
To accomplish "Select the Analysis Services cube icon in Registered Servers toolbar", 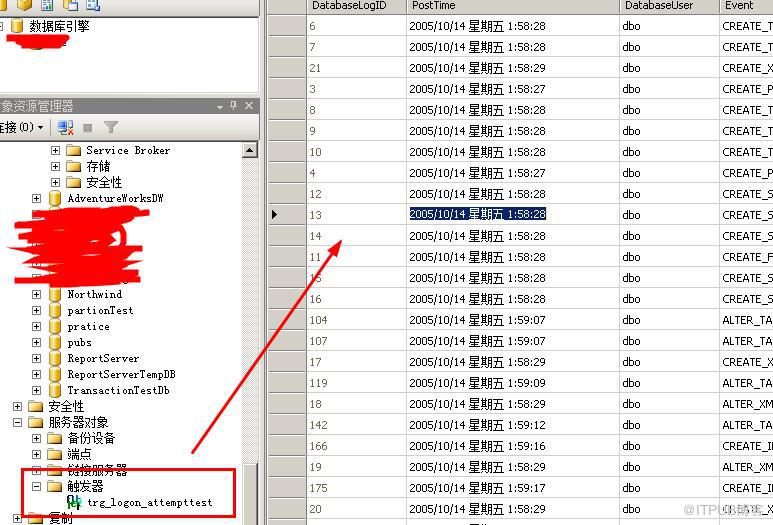I will coord(25,5).
